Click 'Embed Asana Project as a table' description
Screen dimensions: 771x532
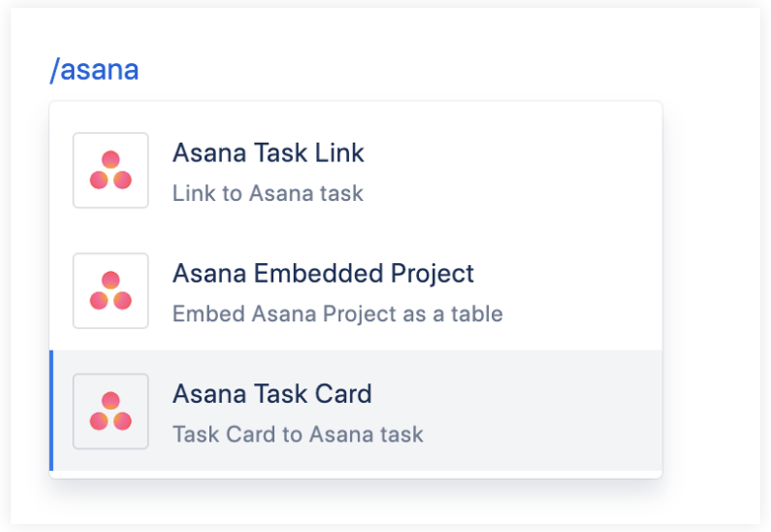[337, 314]
